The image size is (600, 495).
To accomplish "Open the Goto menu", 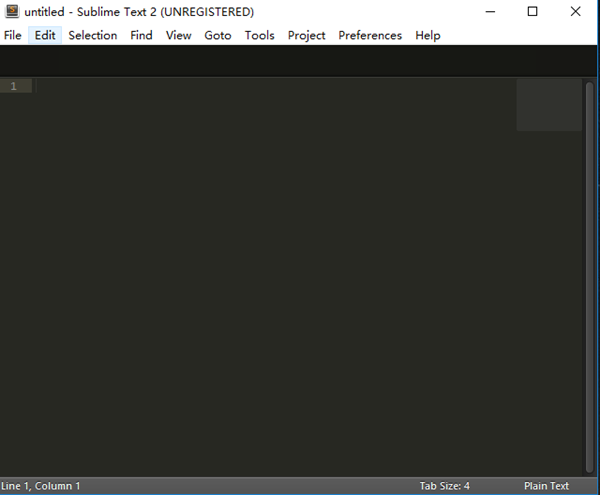I will point(218,35).
